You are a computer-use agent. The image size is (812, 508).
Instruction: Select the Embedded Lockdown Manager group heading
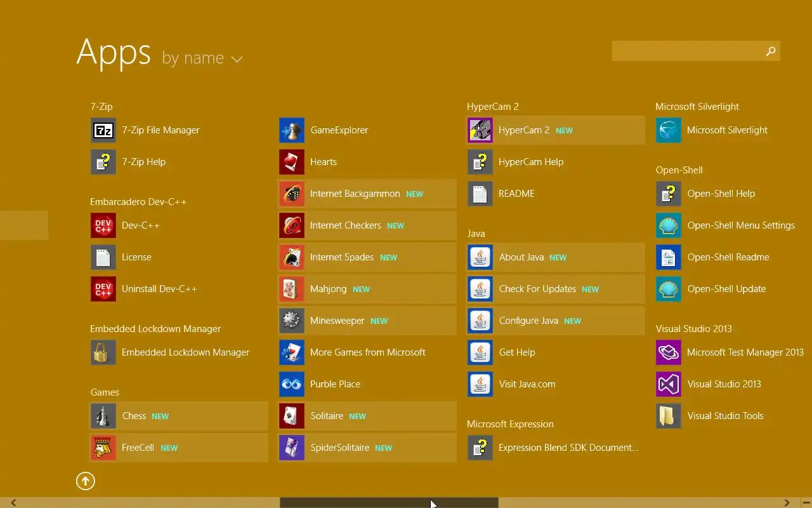coord(155,329)
